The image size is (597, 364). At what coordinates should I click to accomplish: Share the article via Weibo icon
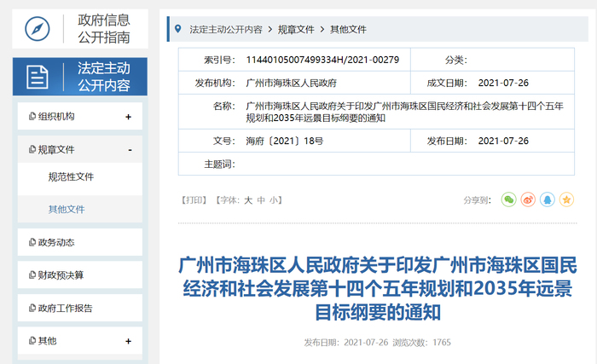click(x=528, y=199)
